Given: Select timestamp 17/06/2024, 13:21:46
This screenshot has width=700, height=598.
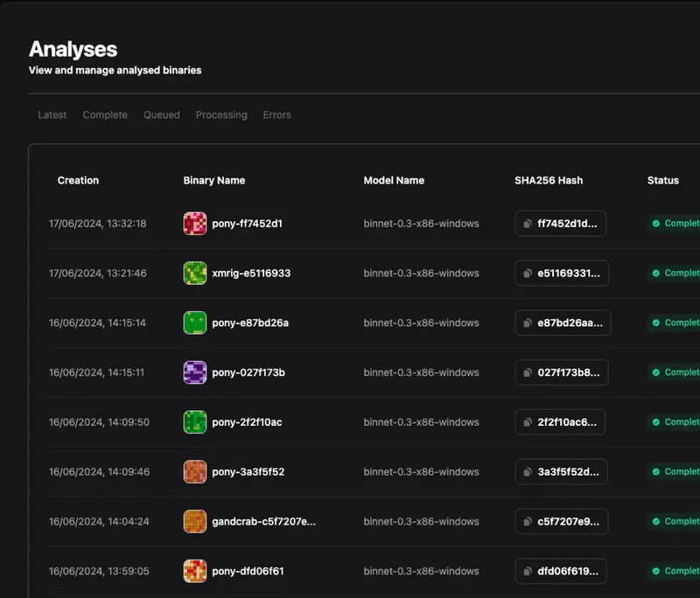Looking at the screenshot, I should 97,273.
